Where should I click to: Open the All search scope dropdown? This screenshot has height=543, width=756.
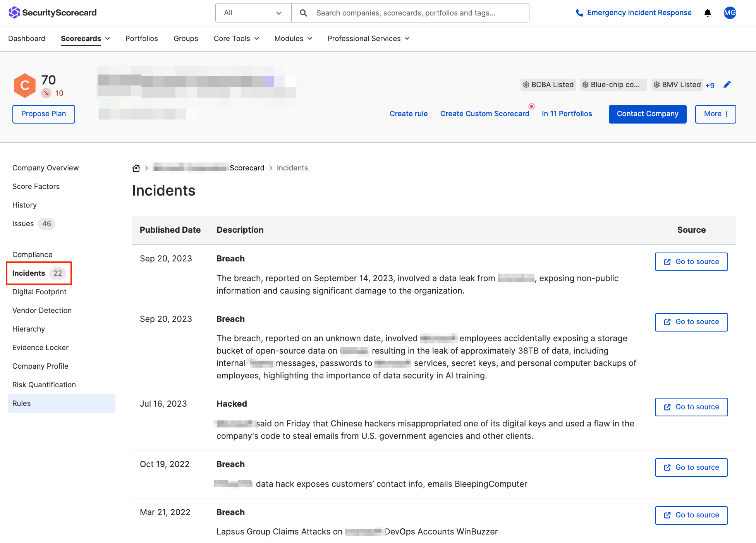point(253,13)
